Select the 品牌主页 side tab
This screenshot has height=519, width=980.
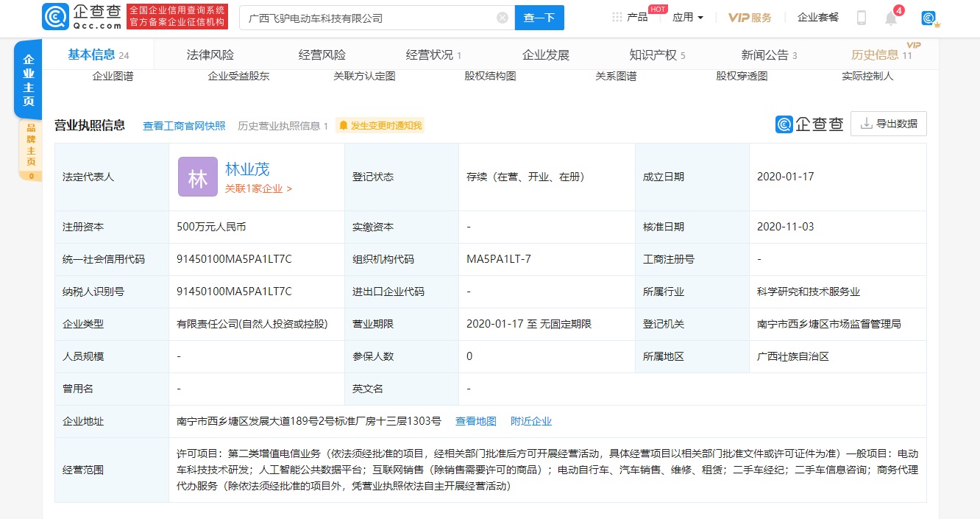click(x=31, y=150)
